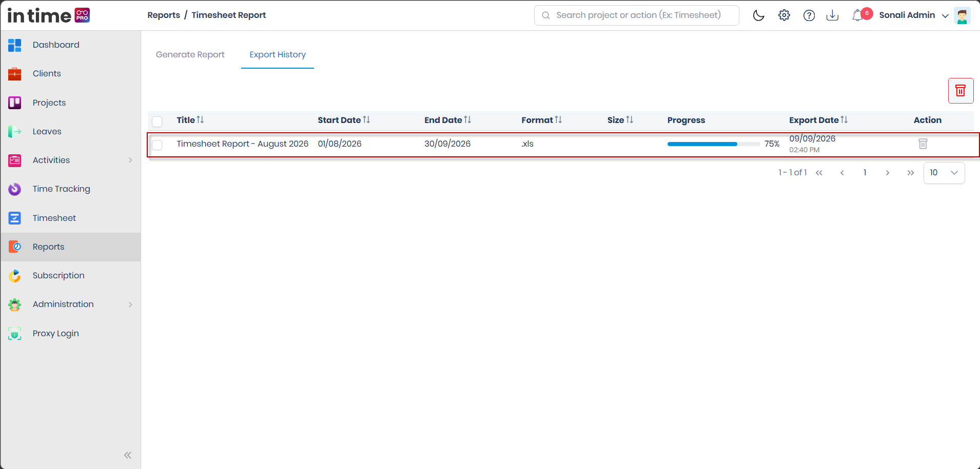
Task: Collapse the sidebar with double chevron
Action: (128, 455)
